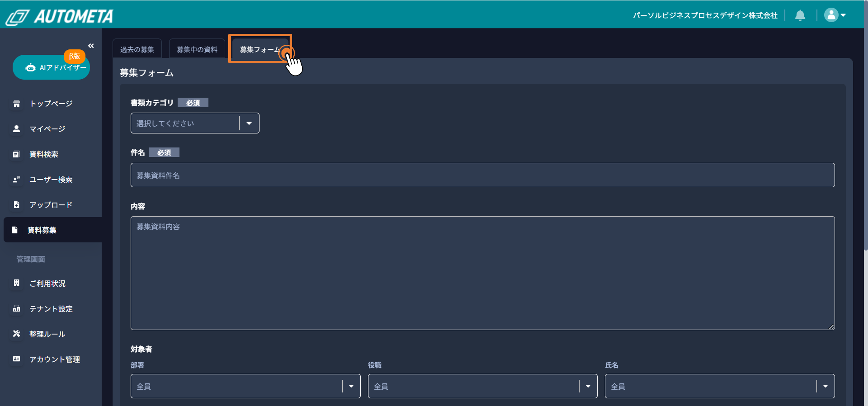Collapse the sidebar with double chevron
This screenshot has height=406, width=868.
tap(91, 45)
